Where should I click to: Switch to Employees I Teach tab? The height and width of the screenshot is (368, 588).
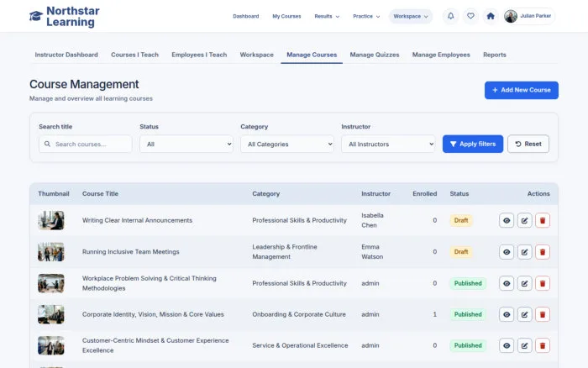tap(199, 55)
